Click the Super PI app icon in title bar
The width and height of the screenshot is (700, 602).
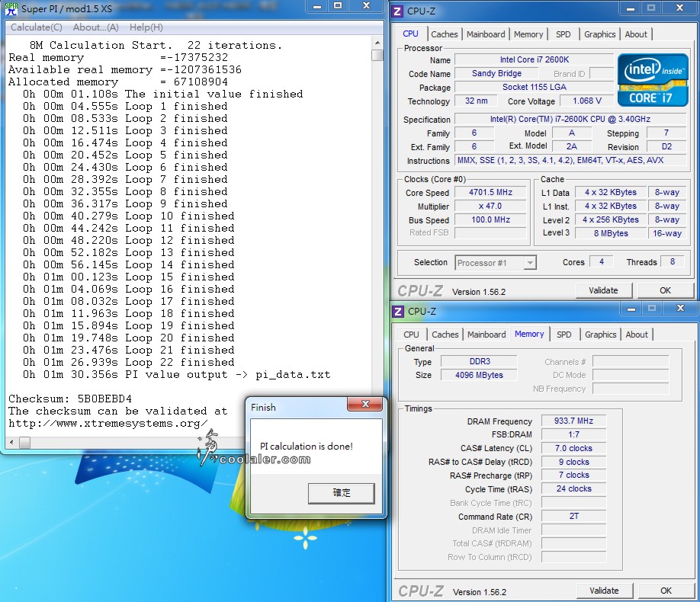[x=11, y=8]
